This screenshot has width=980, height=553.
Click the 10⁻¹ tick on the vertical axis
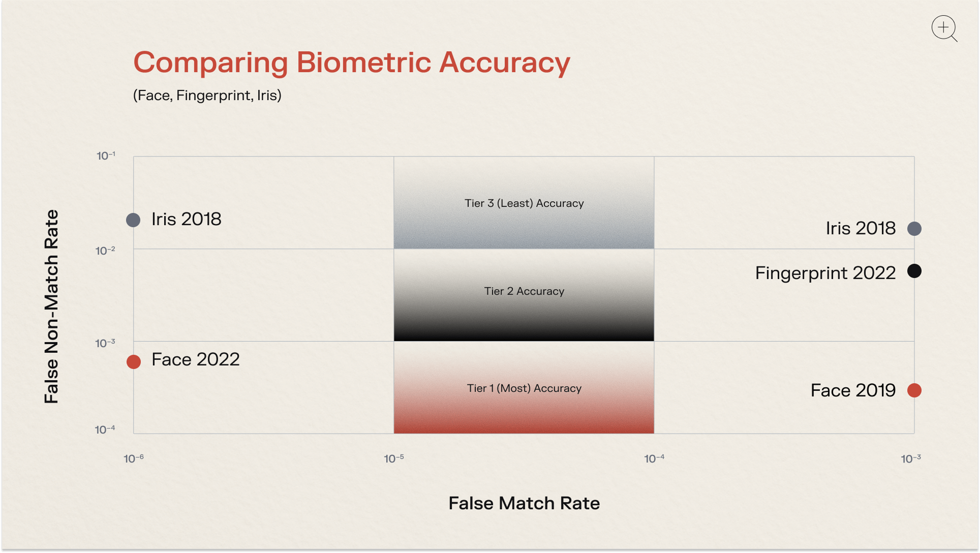[x=106, y=156]
